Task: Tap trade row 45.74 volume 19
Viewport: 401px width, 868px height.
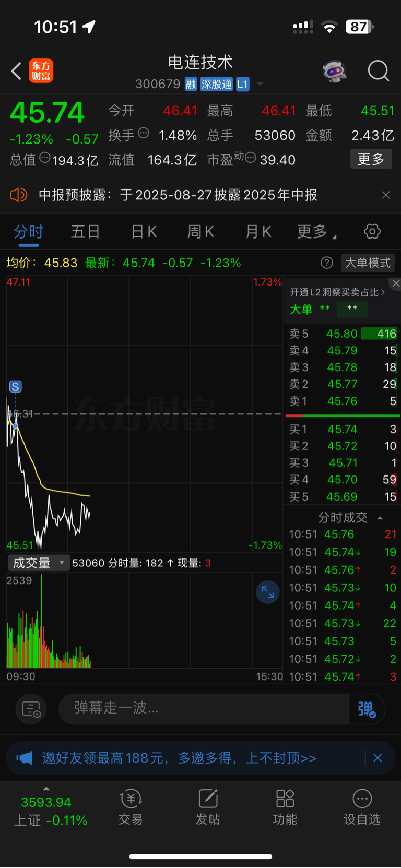Action: (x=343, y=552)
